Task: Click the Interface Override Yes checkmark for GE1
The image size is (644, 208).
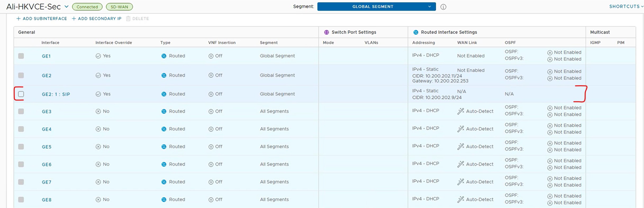Action: pyautogui.click(x=98, y=56)
